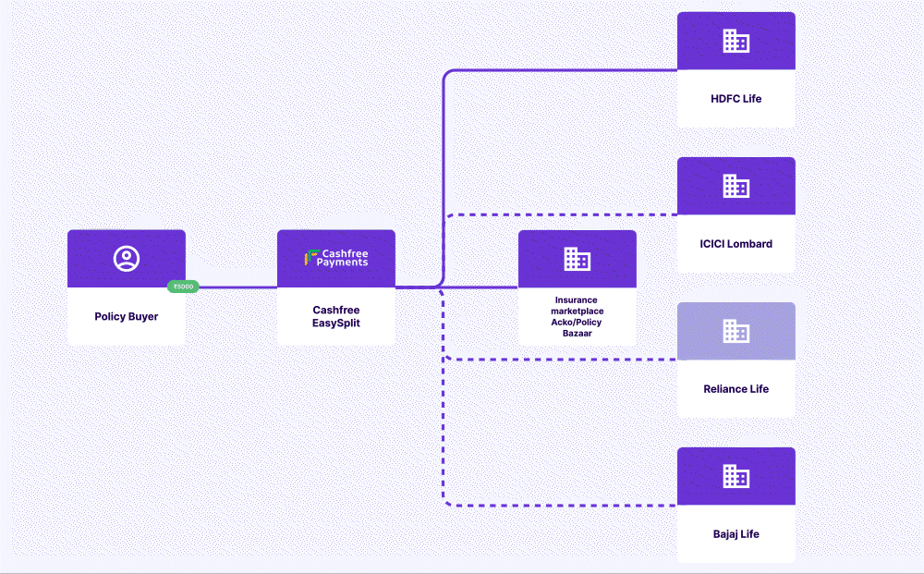Select the Reliance Life label

pyautogui.click(x=736, y=389)
